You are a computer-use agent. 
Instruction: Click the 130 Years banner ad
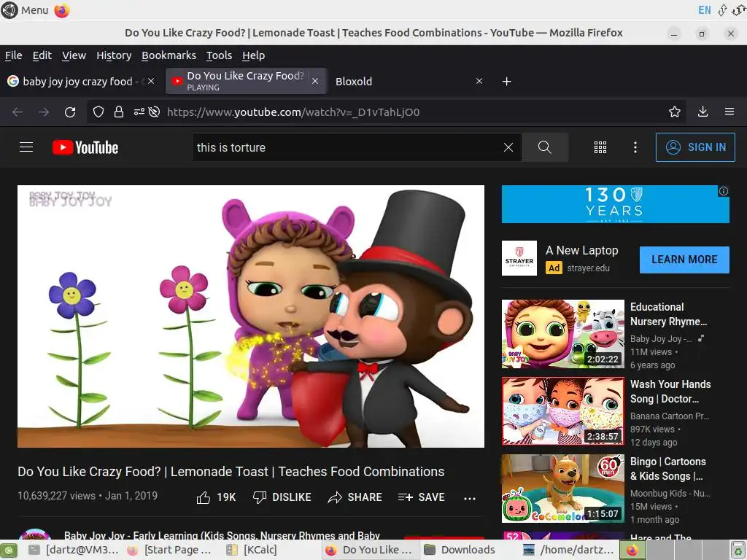615,204
